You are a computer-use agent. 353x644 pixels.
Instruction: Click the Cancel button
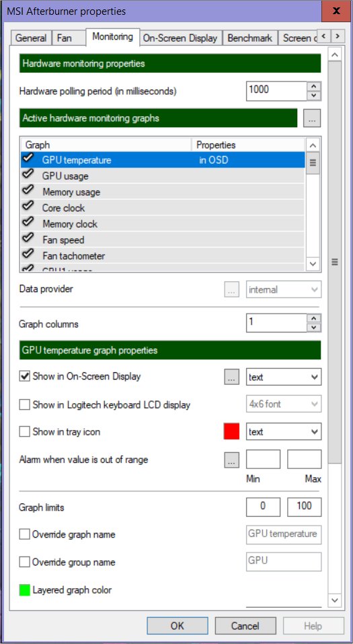(245, 626)
